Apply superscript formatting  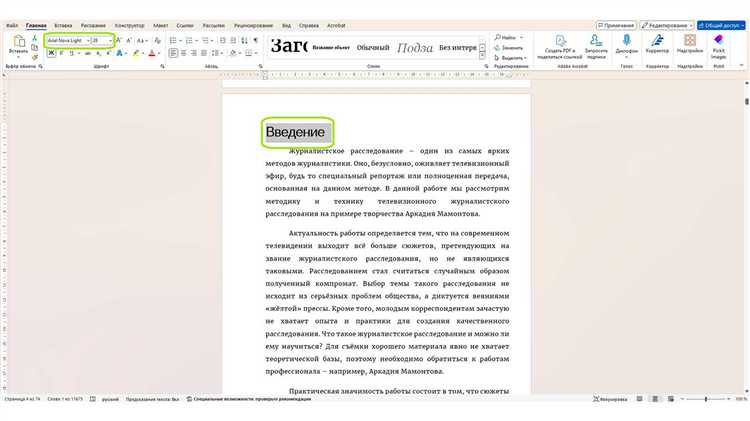click(108, 53)
